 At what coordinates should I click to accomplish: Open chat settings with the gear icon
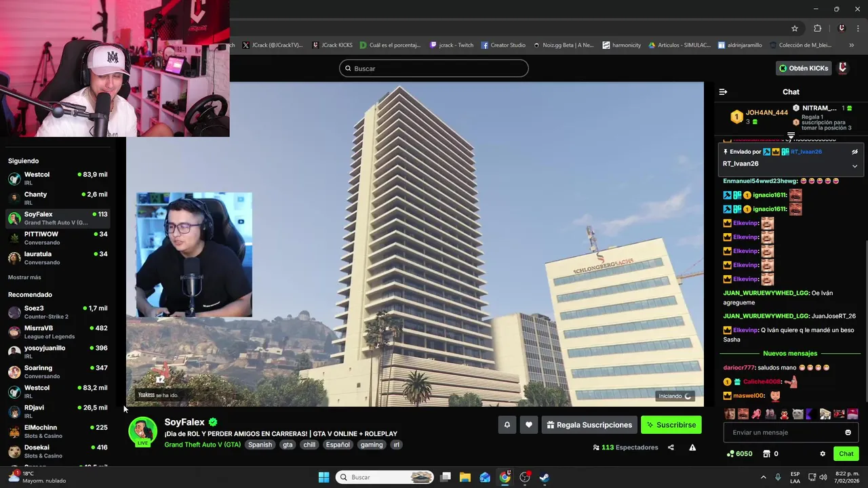823,454
